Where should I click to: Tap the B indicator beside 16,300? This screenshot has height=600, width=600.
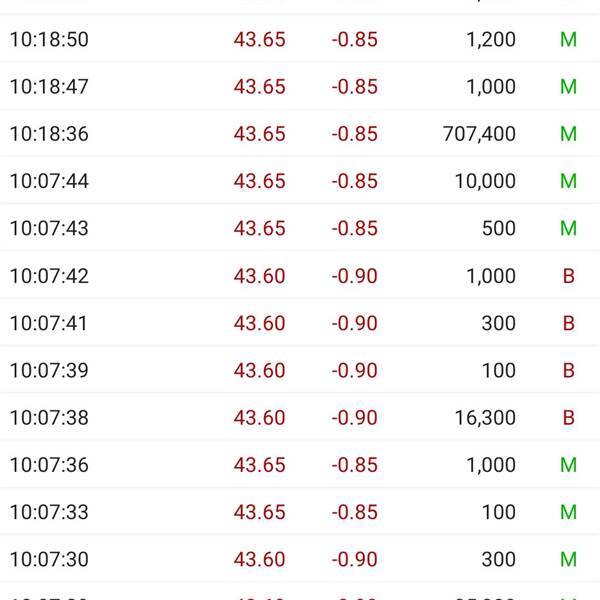[569, 417]
